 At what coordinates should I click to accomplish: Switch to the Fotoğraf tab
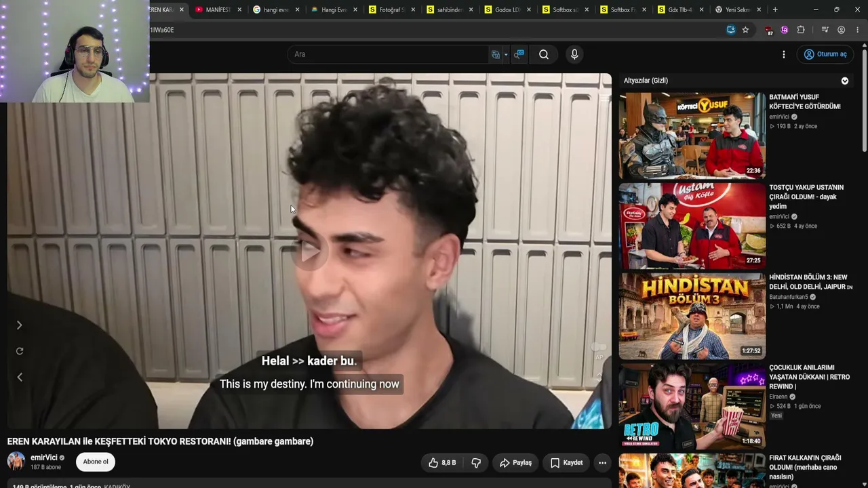coord(391,10)
